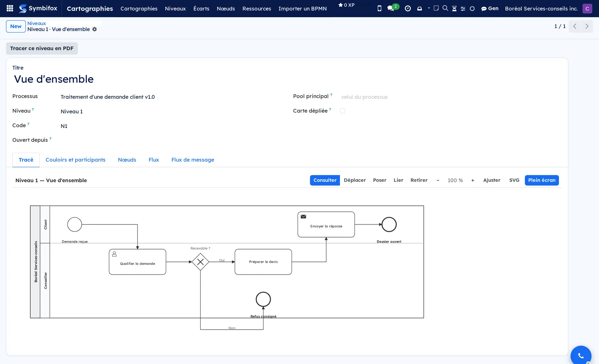Increase zoom with the plus control
This screenshot has width=599, height=364.
pos(473,180)
